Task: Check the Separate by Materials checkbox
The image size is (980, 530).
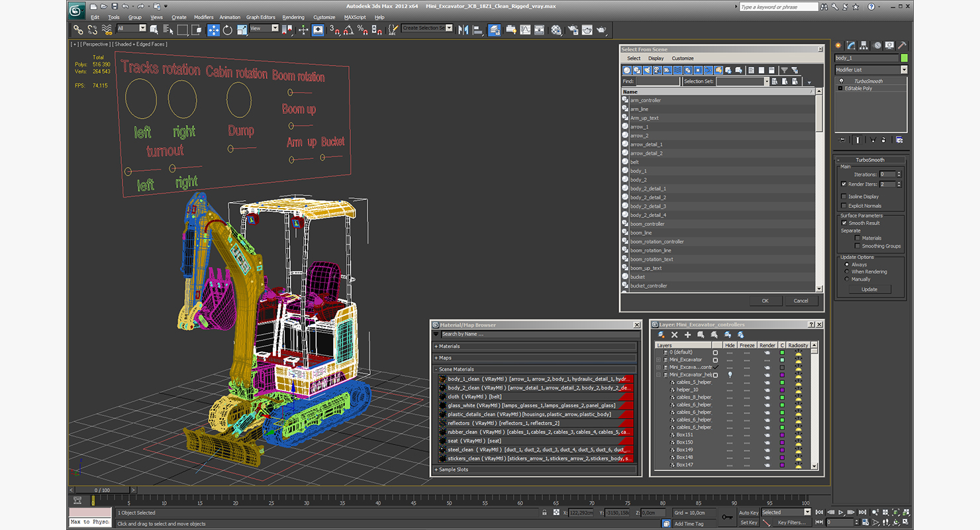Action: (x=857, y=238)
